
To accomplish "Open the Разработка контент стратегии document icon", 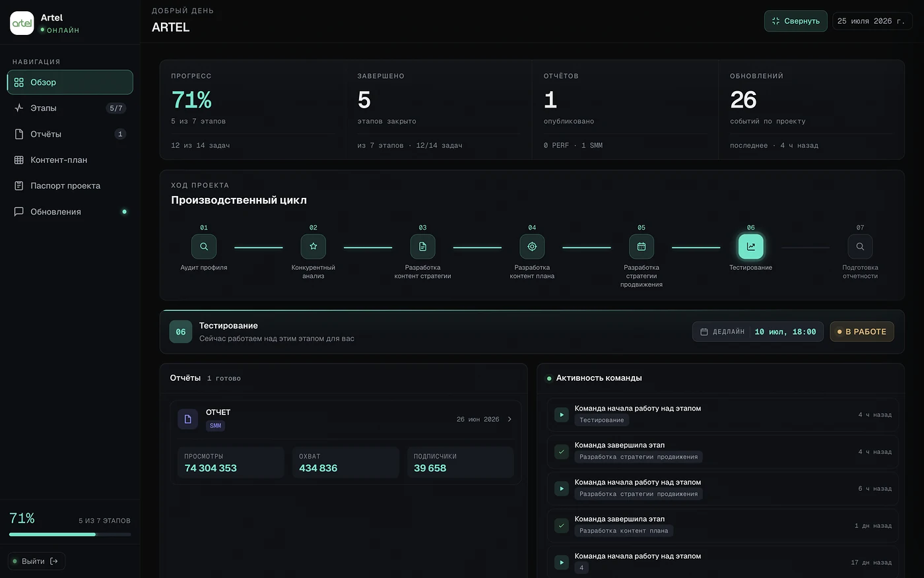I will [x=423, y=247].
